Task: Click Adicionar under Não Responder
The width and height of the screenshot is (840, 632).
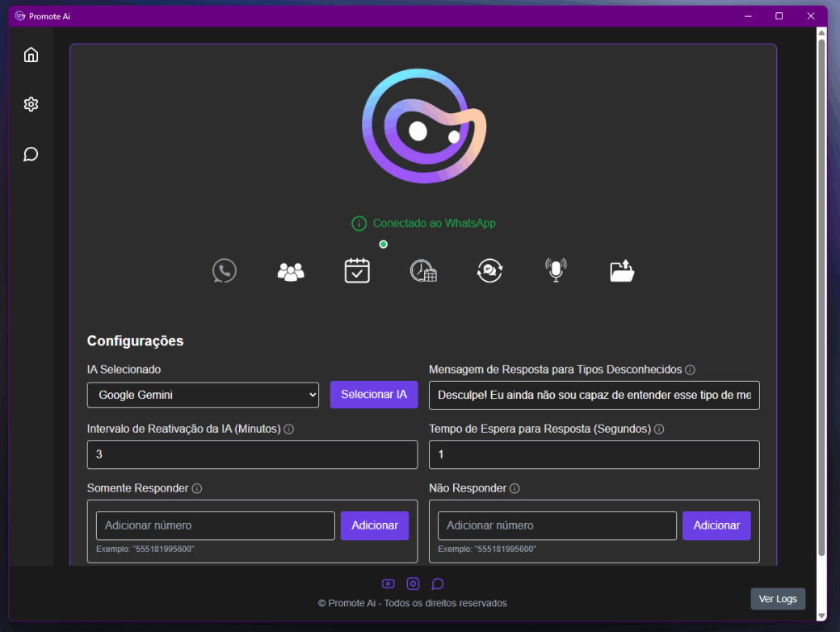Action: point(716,525)
